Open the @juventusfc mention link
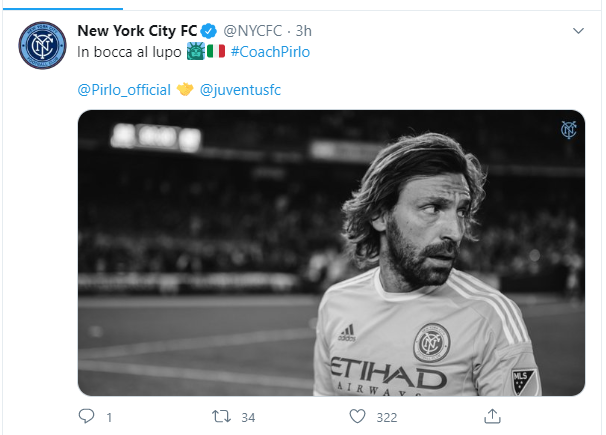 [240, 90]
